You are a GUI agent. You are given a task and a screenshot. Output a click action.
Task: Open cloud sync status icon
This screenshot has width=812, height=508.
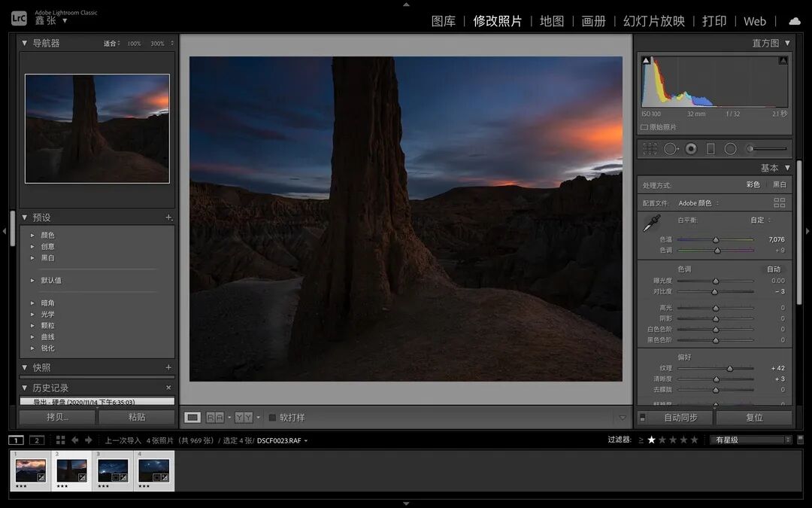795,21
